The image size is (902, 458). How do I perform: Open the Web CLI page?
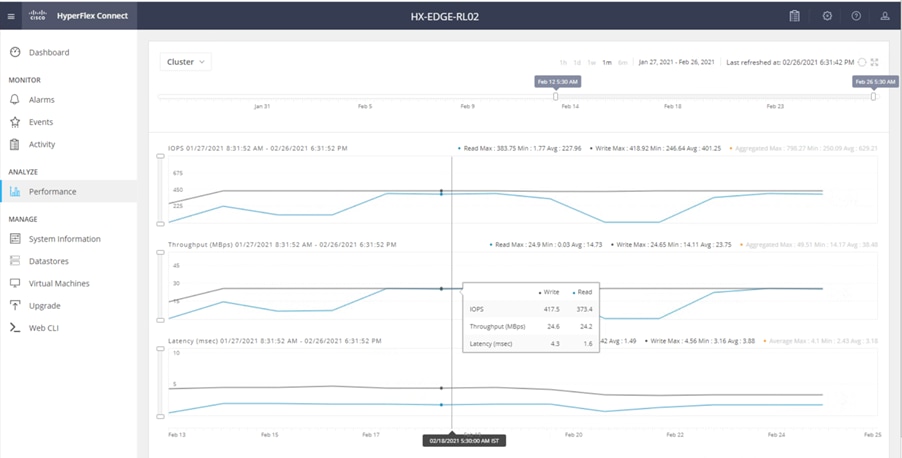click(44, 328)
